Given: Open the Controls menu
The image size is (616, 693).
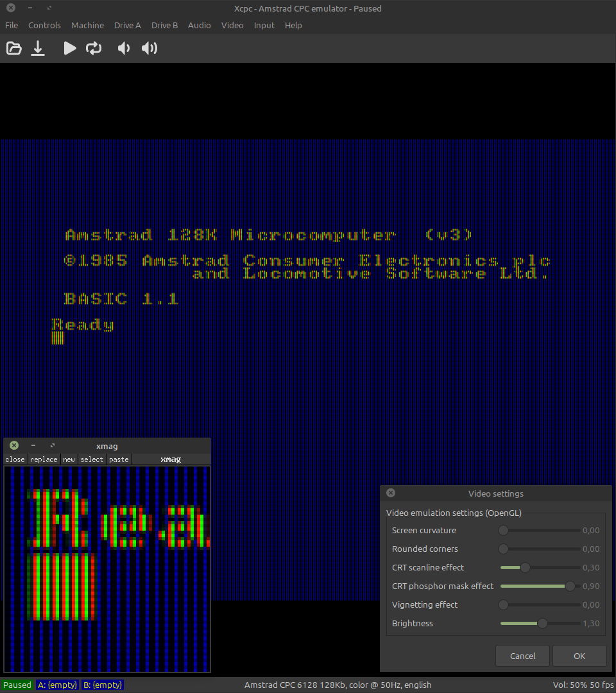Looking at the screenshot, I should [x=44, y=25].
